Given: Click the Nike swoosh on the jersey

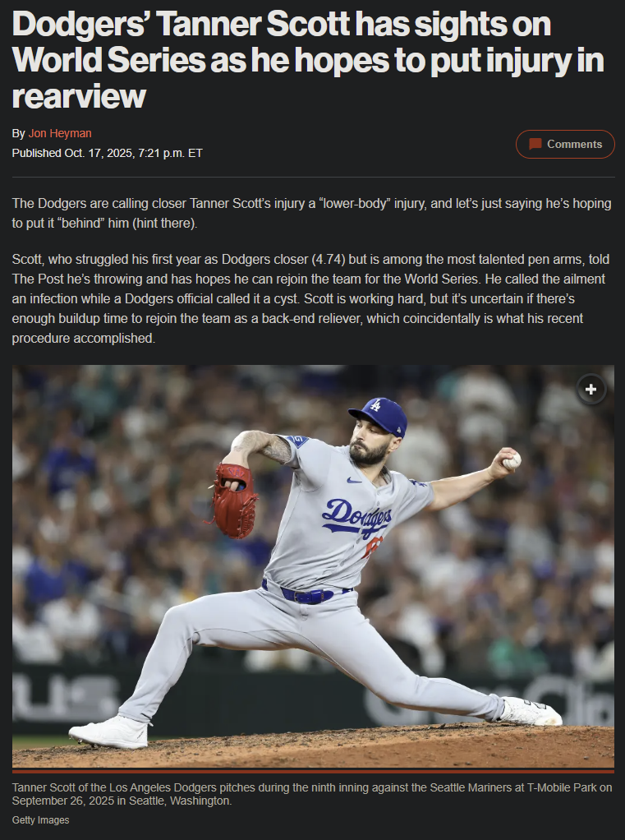Looking at the screenshot, I should pyautogui.click(x=354, y=480).
